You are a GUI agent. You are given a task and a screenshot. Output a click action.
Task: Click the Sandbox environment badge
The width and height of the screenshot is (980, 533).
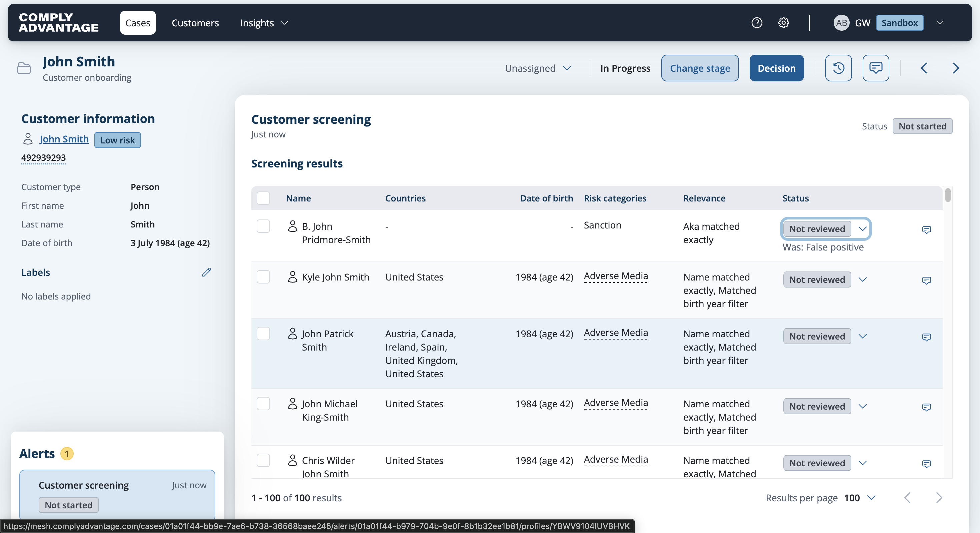click(900, 23)
